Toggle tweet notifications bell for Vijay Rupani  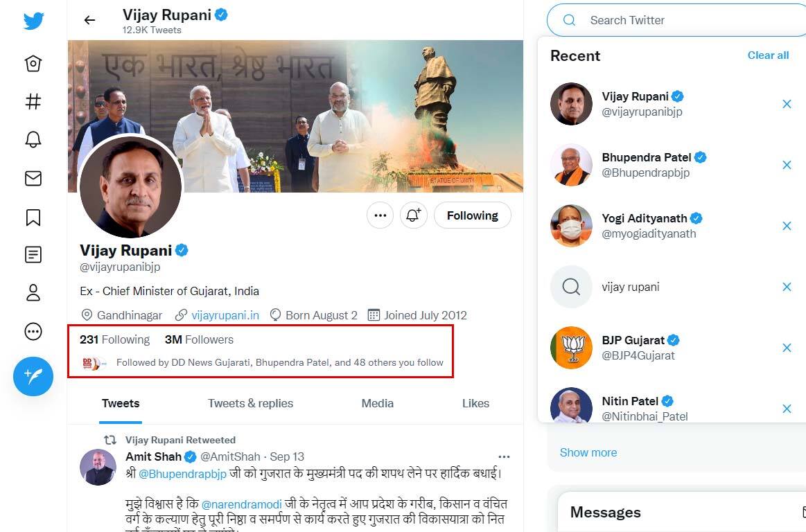click(413, 215)
